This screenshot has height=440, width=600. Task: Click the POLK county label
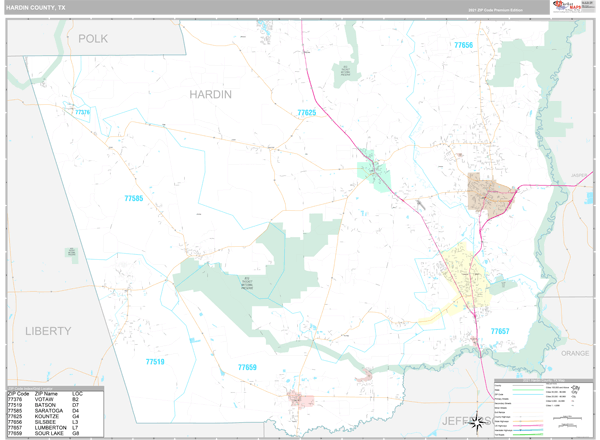tap(92, 38)
